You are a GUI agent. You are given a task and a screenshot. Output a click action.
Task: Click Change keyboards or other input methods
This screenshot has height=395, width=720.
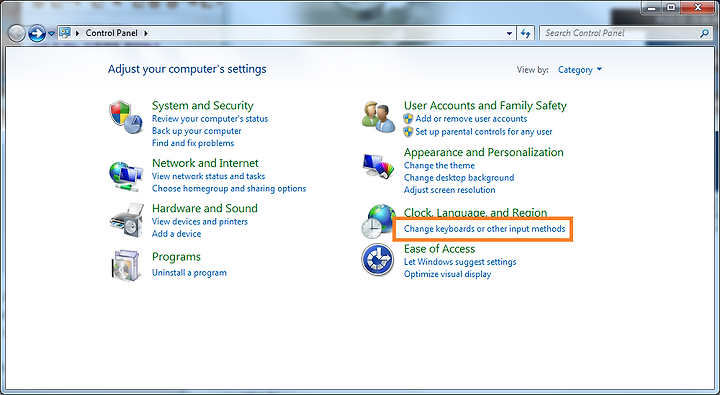pyautogui.click(x=484, y=229)
